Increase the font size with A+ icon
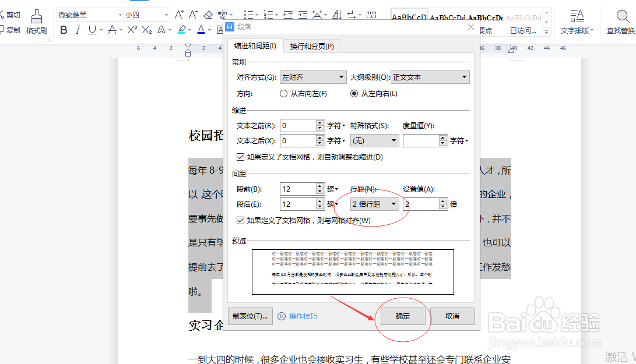The image size is (636, 364). click(x=178, y=14)
